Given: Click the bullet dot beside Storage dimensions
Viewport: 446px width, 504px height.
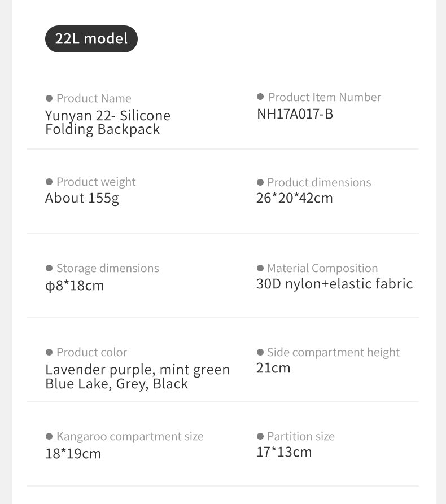Looking at the screenshot, I should [49, 268].
